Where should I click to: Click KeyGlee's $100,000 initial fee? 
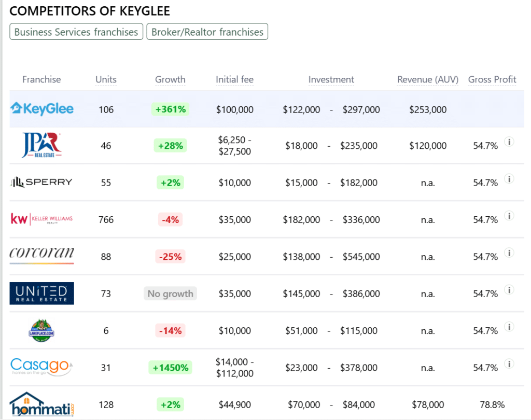coord(235,109)
